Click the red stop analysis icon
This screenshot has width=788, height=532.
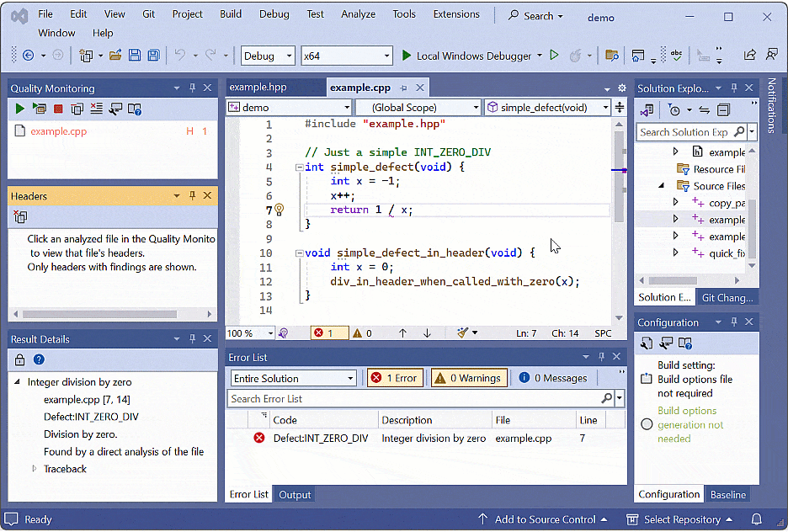(x=58, y=109)
